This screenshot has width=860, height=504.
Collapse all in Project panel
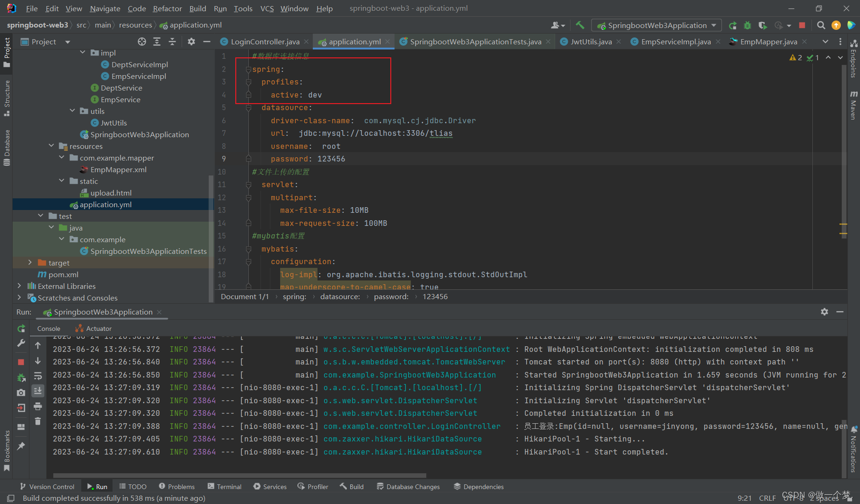coord(172,42)
